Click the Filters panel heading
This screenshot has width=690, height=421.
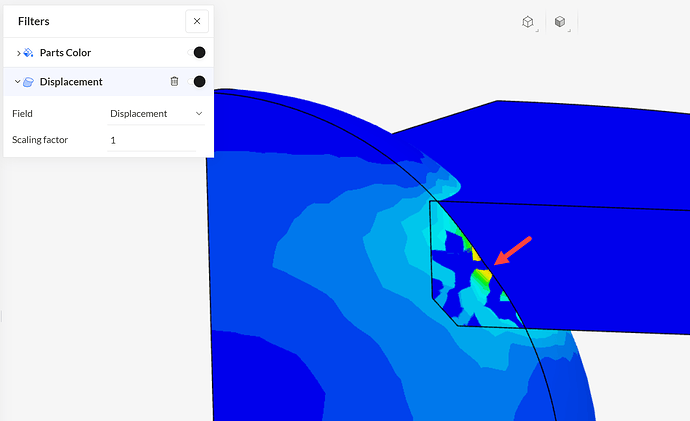coord(33,21)
